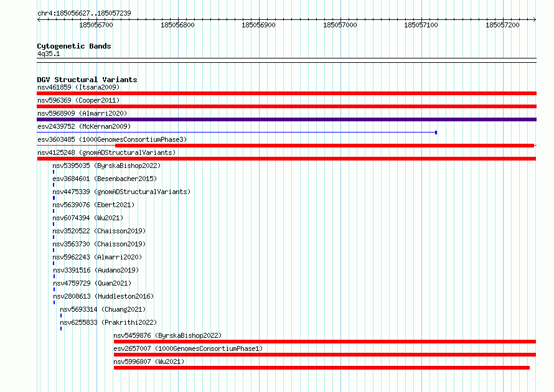Click the blue marker under nsv5962243
The image size is (554, 392).
[54, 263]
